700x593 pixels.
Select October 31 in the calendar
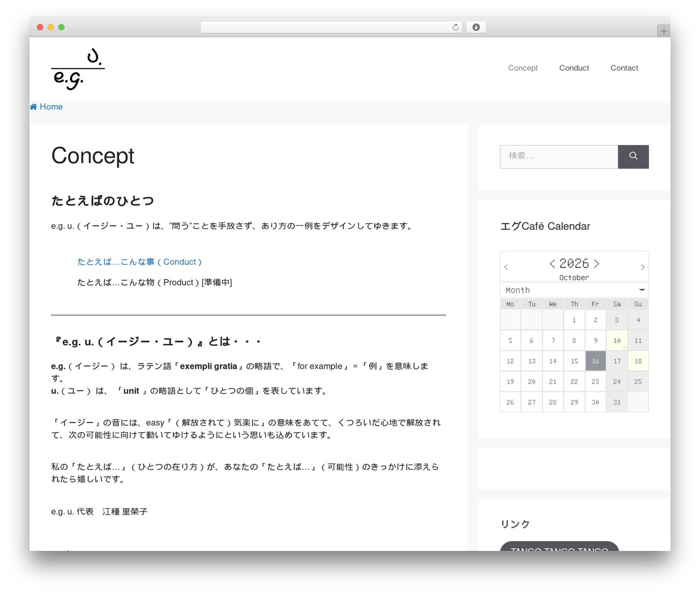(617, 402)
